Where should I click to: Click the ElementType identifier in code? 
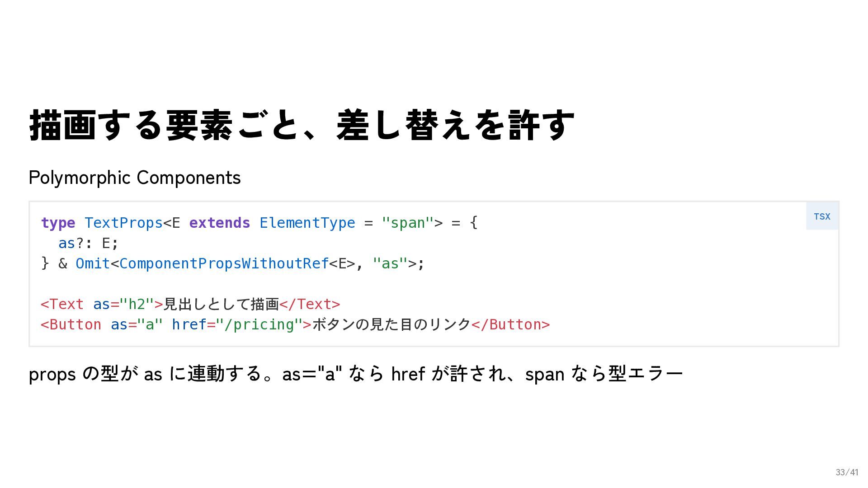click(x=307, y=223)
